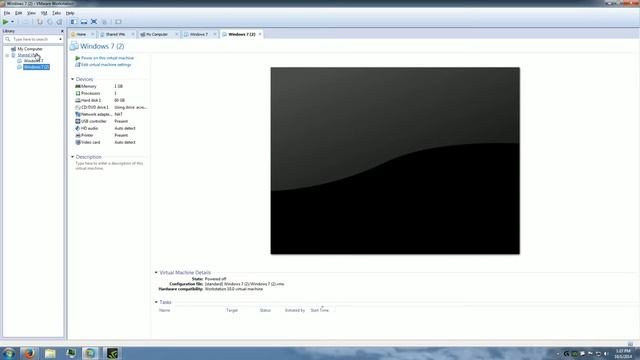Click the memory value 1 GB
Image resolution: width=640 pixels, height=360 pixels.
pyautogui.click(x=118, y=87)
